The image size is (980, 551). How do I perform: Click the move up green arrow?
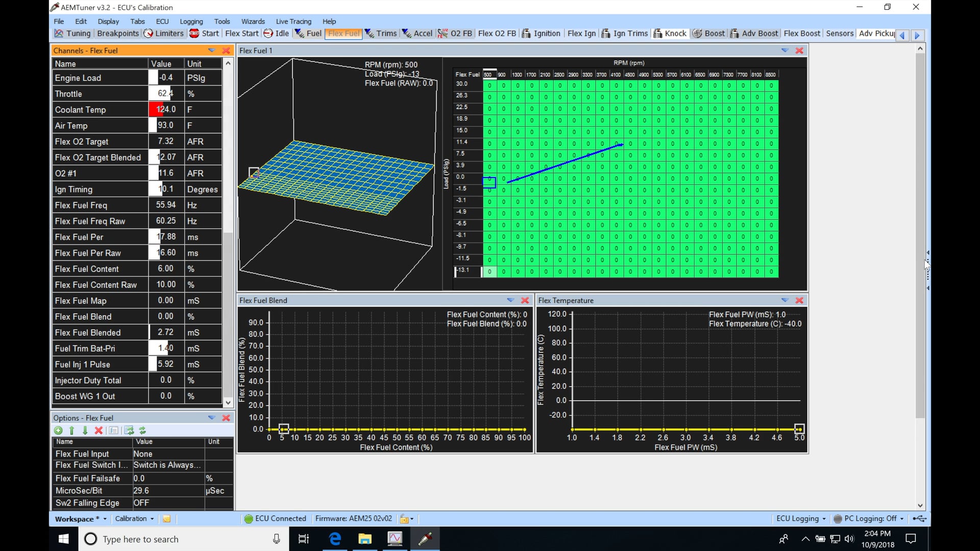click(x=72, y=431)
